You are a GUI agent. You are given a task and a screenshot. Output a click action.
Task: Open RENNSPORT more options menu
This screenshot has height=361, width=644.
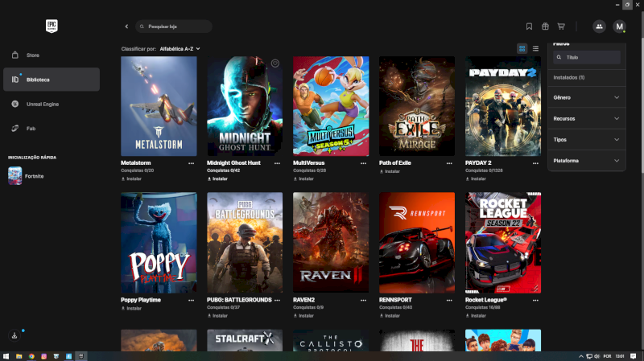coord(449,300)
